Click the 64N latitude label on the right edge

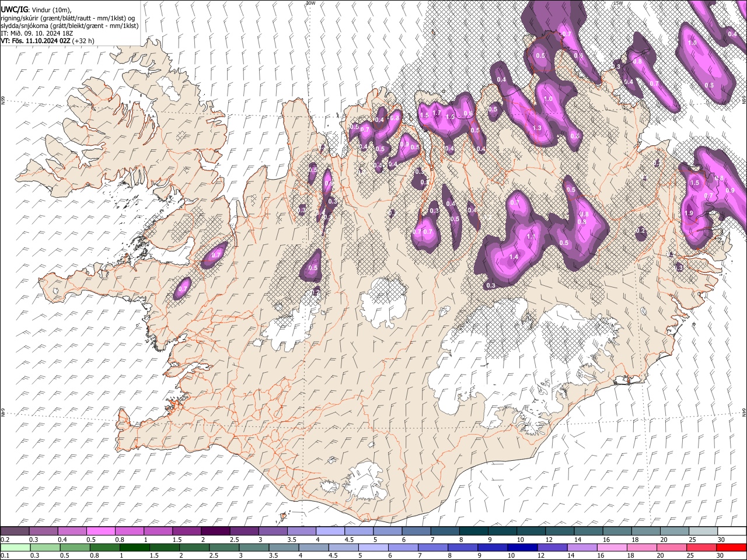(744, 412)
